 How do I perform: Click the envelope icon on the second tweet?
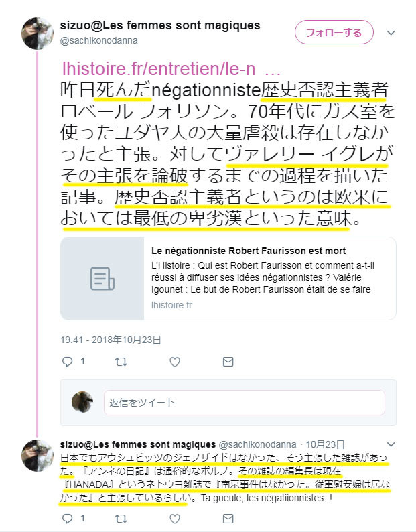coord(228,518)
